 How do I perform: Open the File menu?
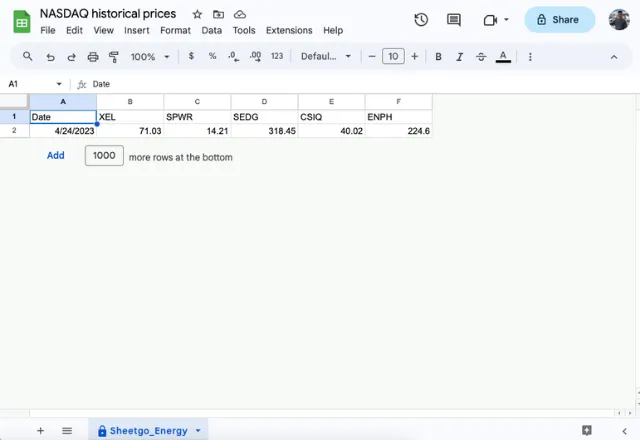(x=48, y=30)
